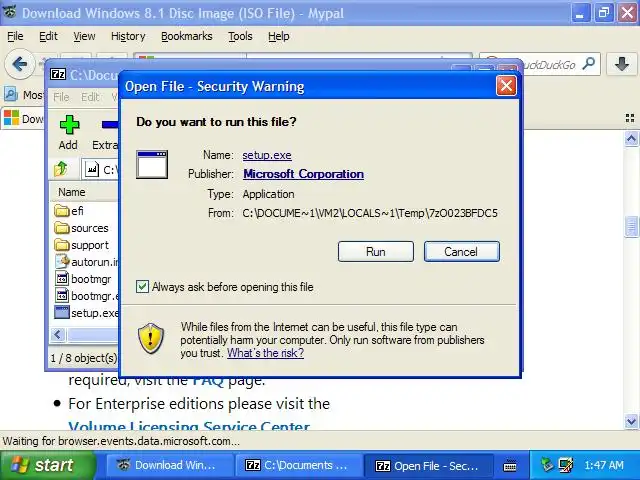Viewport: 640px width, 480px height.
Task: Open the Mypal downloads arrow button
Action: click(622, 64)
